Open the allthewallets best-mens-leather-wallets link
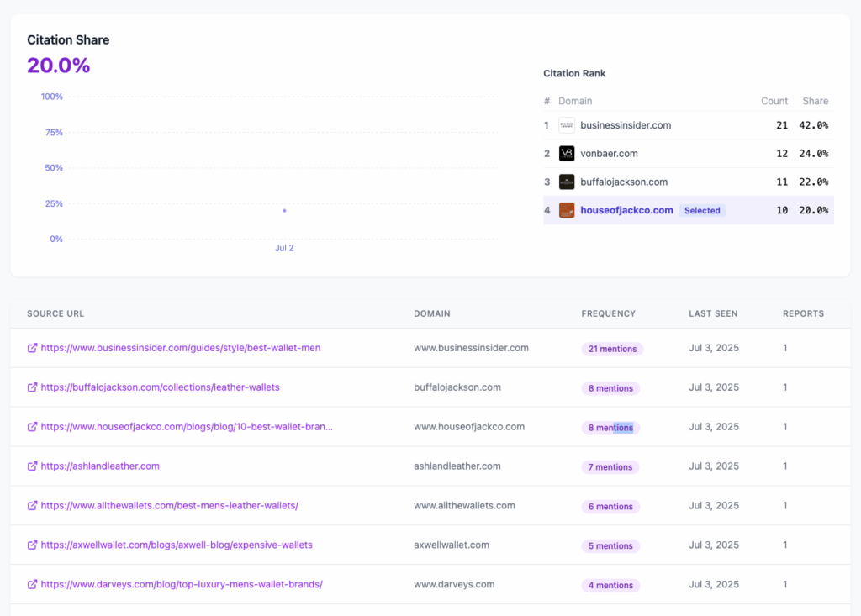This screenshot has height=616, width=861. click(170, 506)
